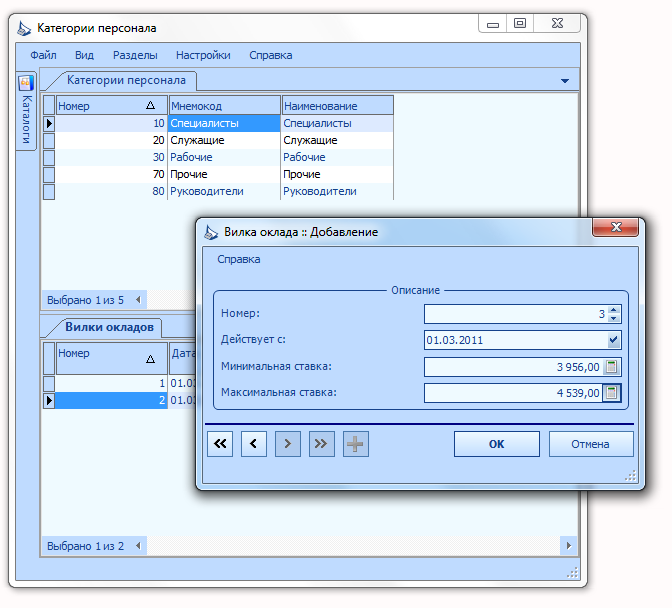This screenshot has height=608, width=672.
Task: Open calculator for Максимальная ставка
Action: coord(612,392)
